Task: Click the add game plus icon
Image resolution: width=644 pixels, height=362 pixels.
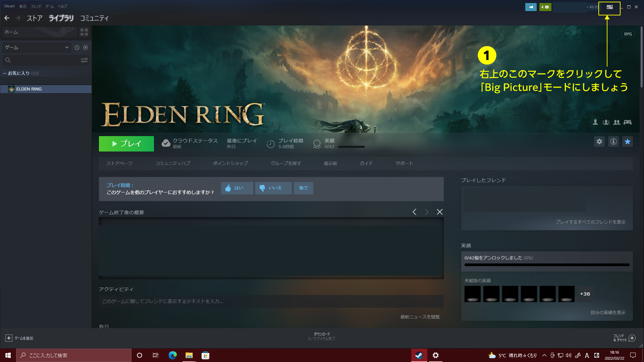Action: click(x=9, y=338)
